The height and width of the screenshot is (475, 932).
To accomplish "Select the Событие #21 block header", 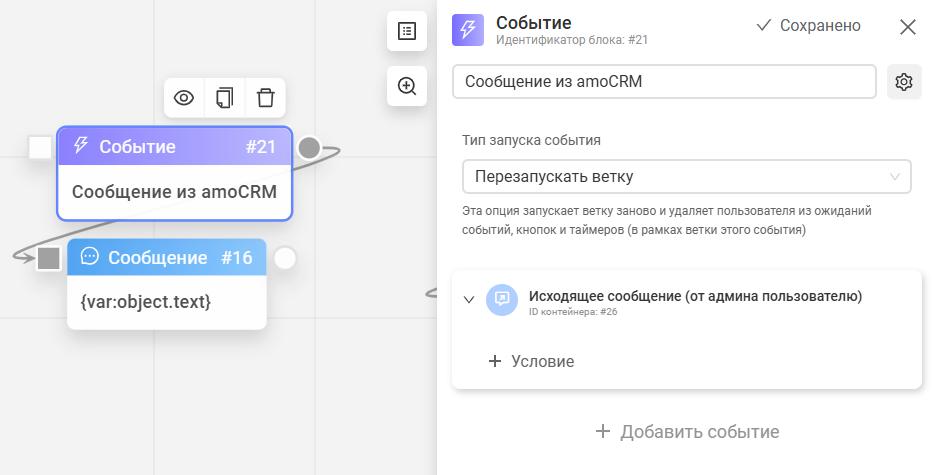I will pyautogui.click(x=175, y=147).
